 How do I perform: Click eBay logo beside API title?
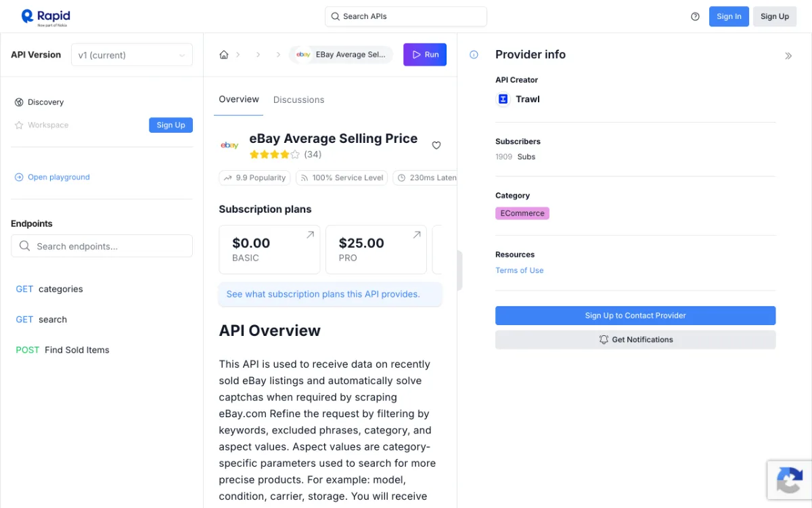point(229,145)
